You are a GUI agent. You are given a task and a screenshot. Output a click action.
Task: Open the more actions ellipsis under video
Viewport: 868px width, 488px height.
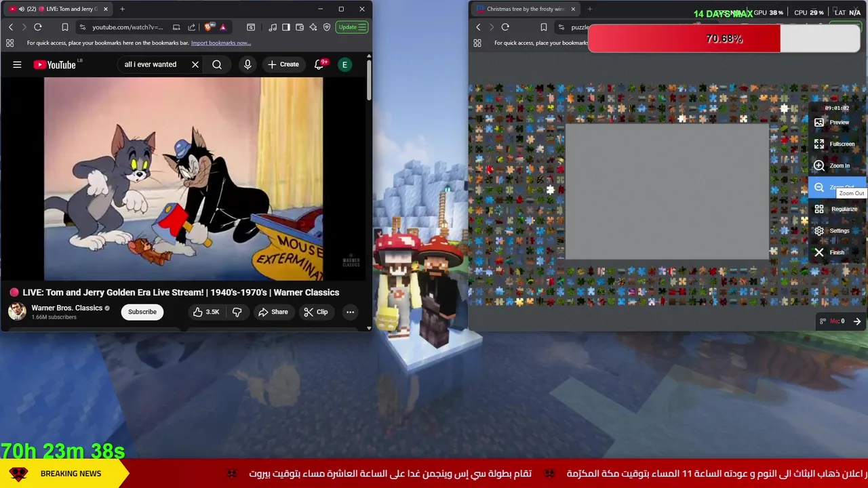350,312
